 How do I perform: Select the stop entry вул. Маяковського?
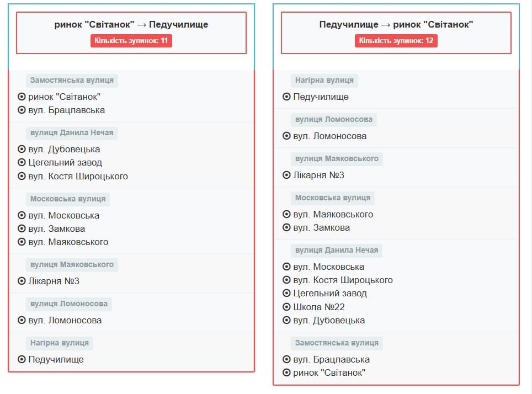(68, 242)
